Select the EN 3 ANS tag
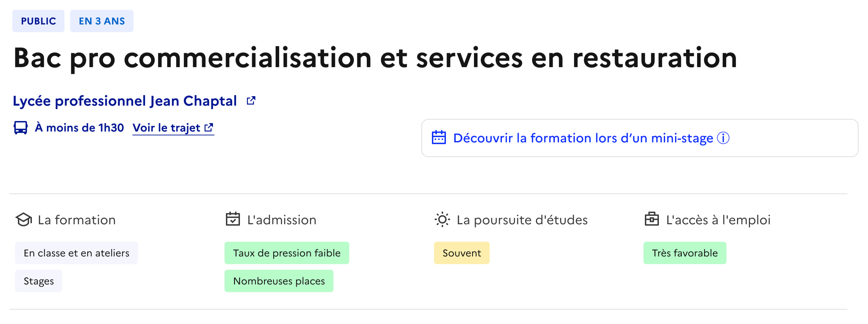868x324 pixels. click(102, 21)
